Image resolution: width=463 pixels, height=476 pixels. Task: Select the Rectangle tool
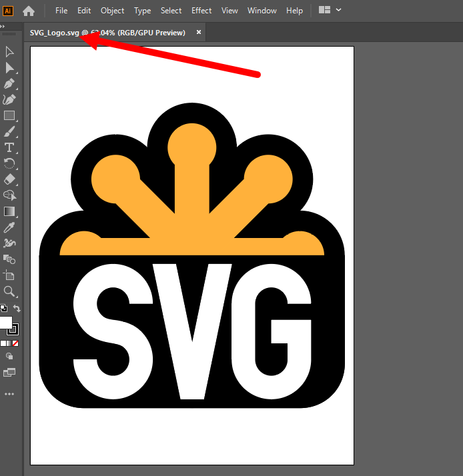click(9, 115)
